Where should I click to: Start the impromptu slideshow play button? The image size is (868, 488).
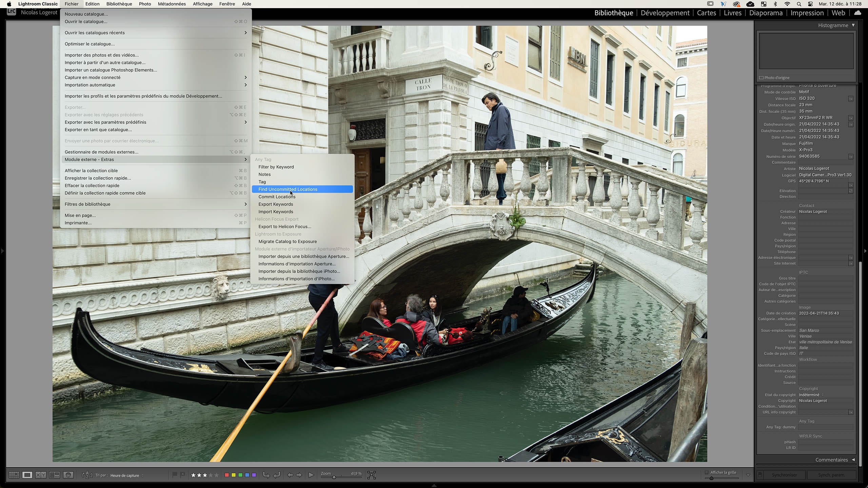tap(311, 475)
